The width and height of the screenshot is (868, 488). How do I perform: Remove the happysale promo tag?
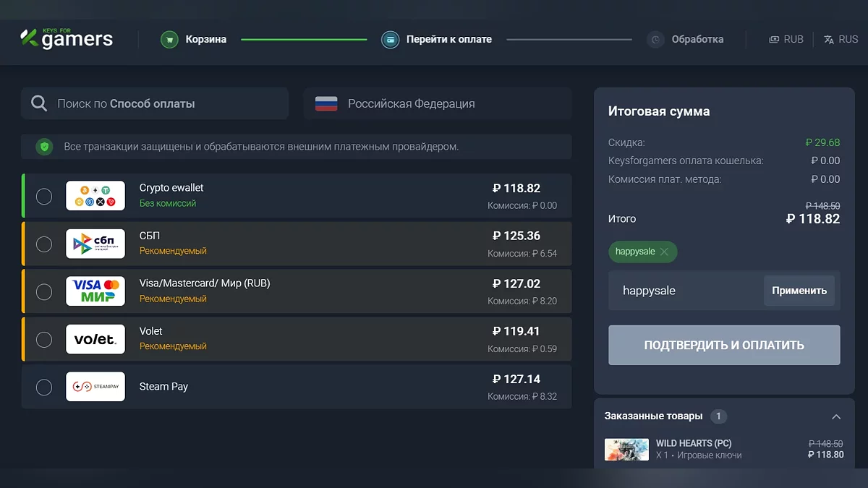click(x=665, y=252)
